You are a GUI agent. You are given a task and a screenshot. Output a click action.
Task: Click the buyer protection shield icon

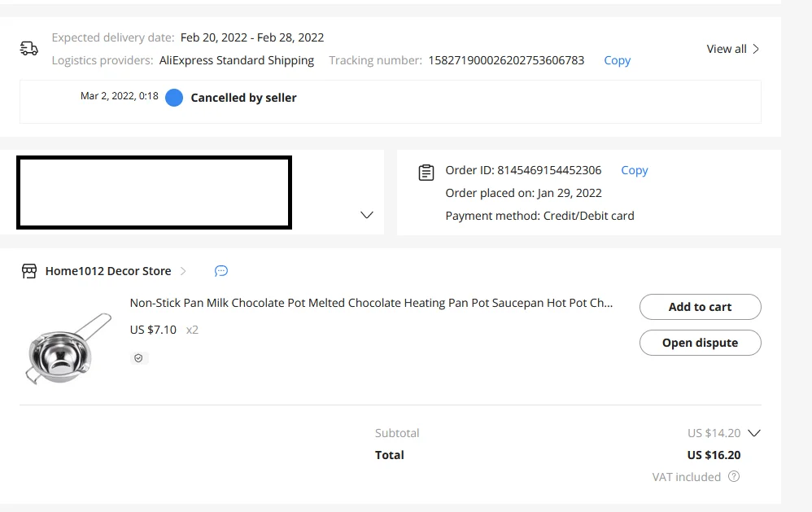[138, 358]
